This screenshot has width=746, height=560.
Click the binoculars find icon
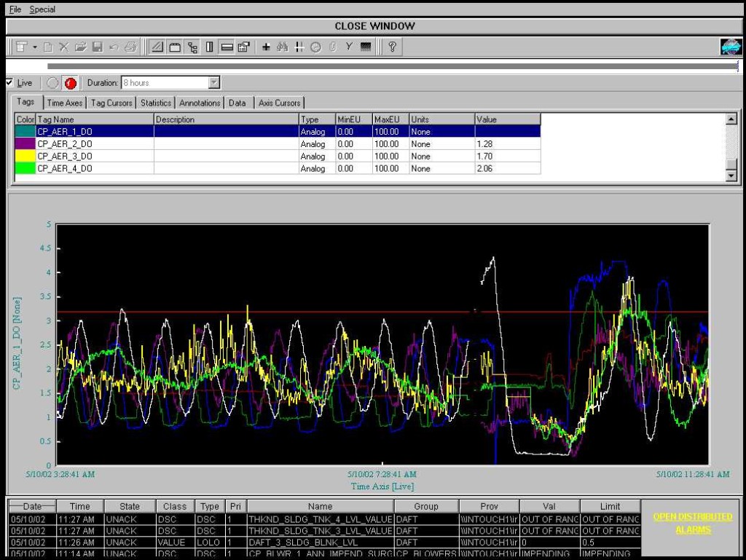click(x=283, y=47)
